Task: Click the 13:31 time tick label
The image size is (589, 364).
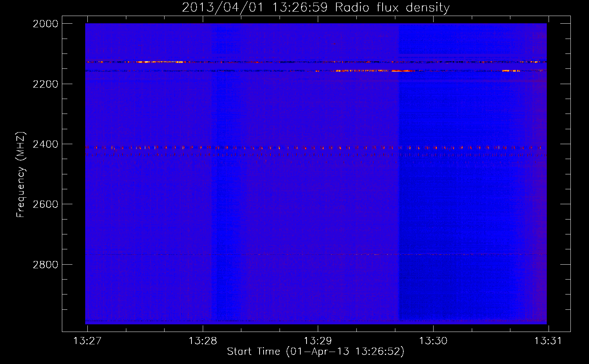Action: [548, 341]
